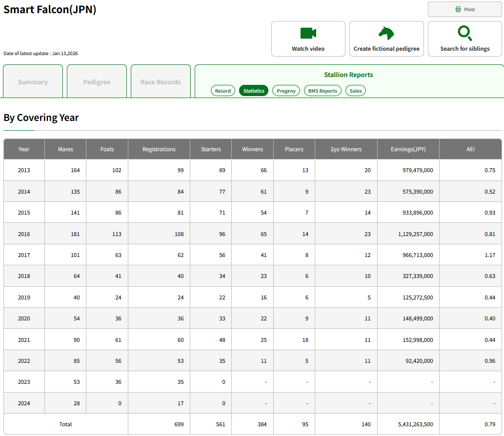Click the By Covering Year heading

pyautogui.click(x=41, y=118)
